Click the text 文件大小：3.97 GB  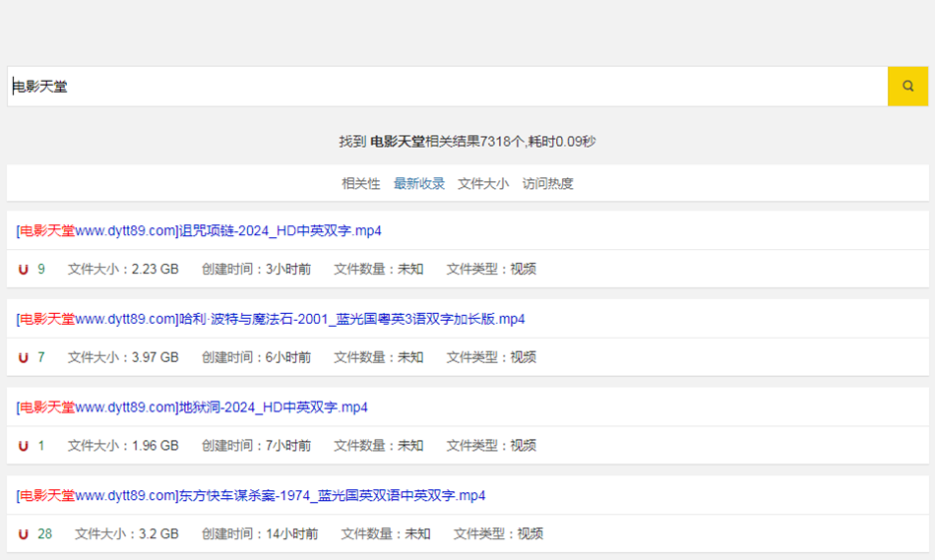[x=123, y=357]
